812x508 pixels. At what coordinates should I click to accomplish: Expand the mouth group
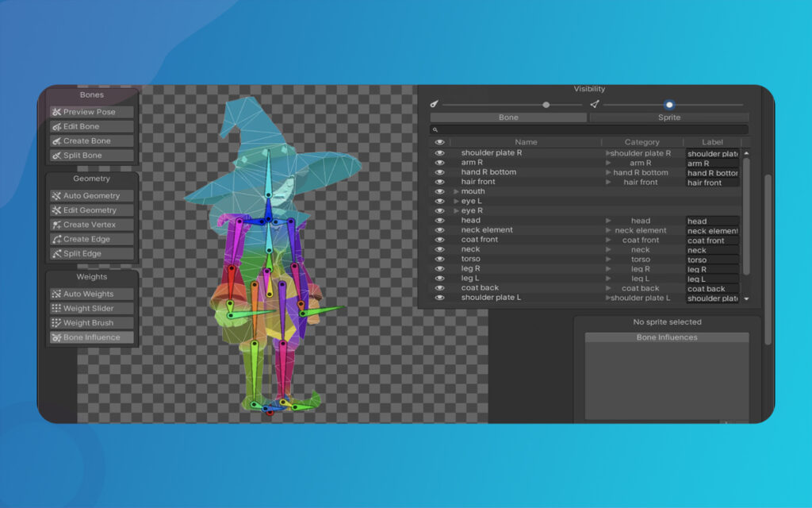pyautogui.click(x=456, y=191)
